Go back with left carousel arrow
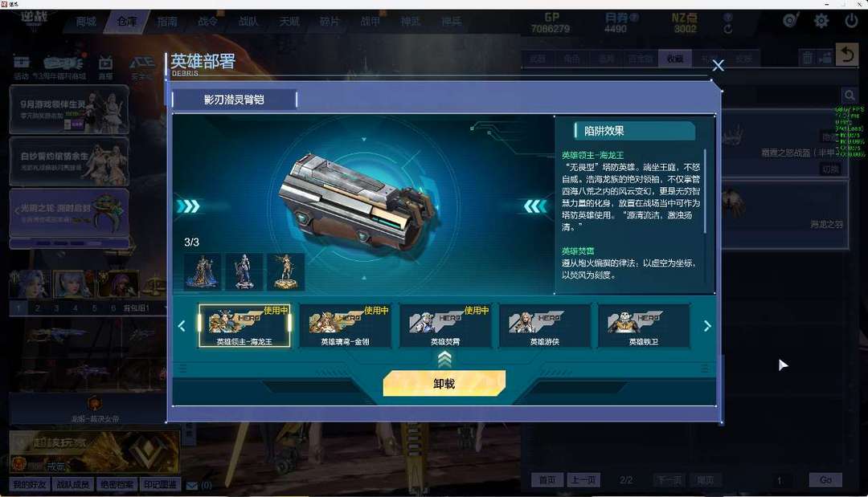Screen dimensions: 868x497 [182, 326]
